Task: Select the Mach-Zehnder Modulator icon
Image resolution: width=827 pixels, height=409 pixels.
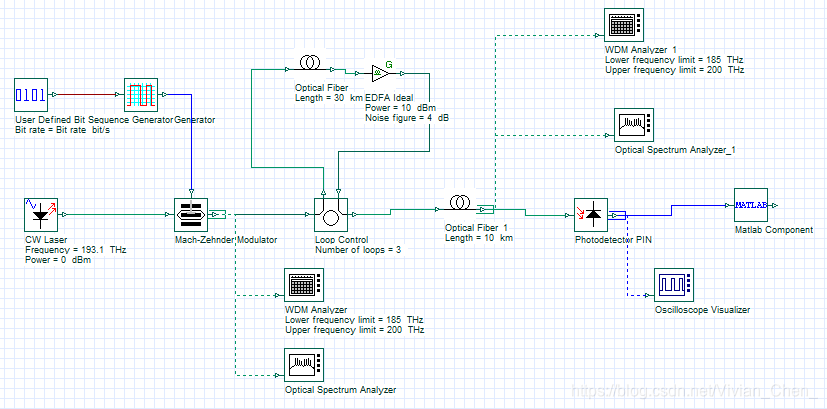Action: pyautogui.click(x=191, y=215)
